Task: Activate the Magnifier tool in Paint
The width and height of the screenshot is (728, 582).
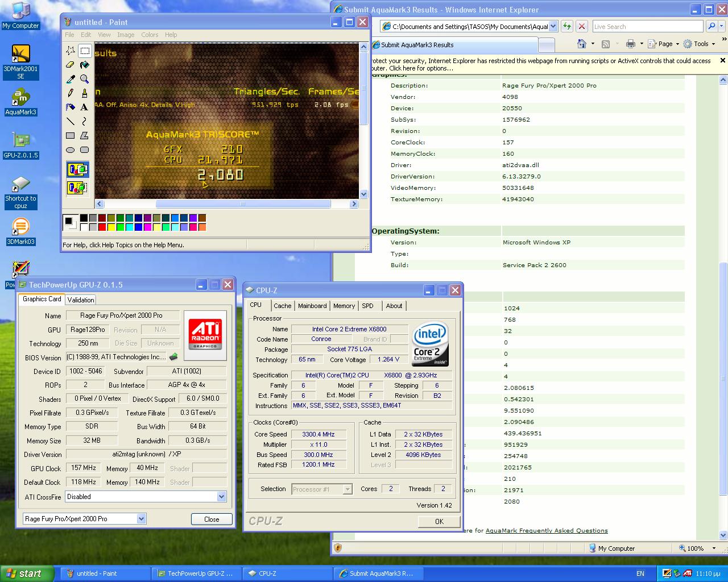Action: (x=85, y=79)
